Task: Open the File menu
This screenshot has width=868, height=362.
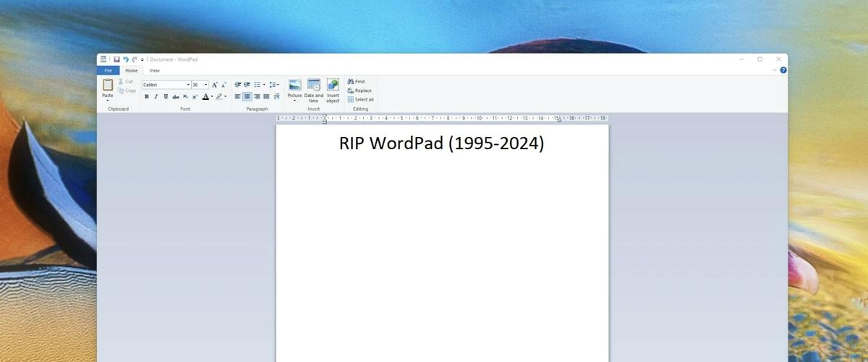Action: click(108, 70)
